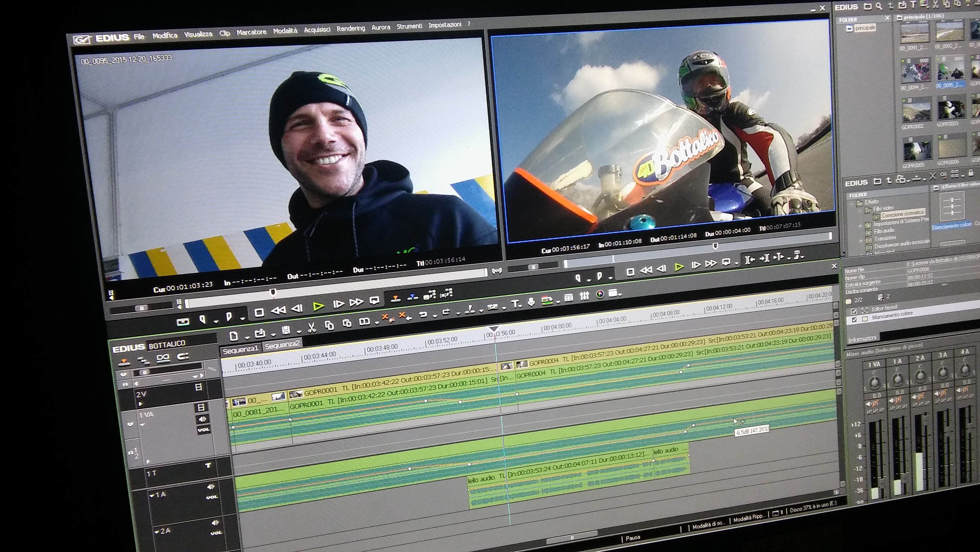This screenshot has height=552, width=980.
Task: Open the audio mixer sliders icon
Action: point(584,296)
